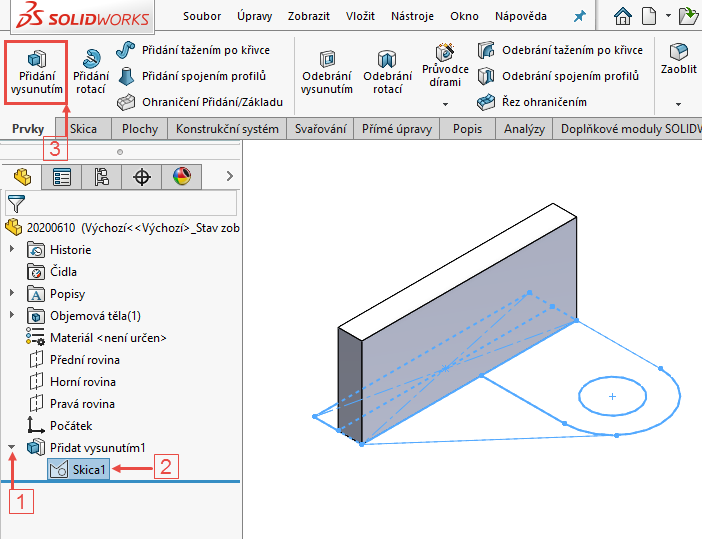Open the Zaoblit dropdown arrow
This screenshot has height=539, width=702.
click(x=678, y=104)
